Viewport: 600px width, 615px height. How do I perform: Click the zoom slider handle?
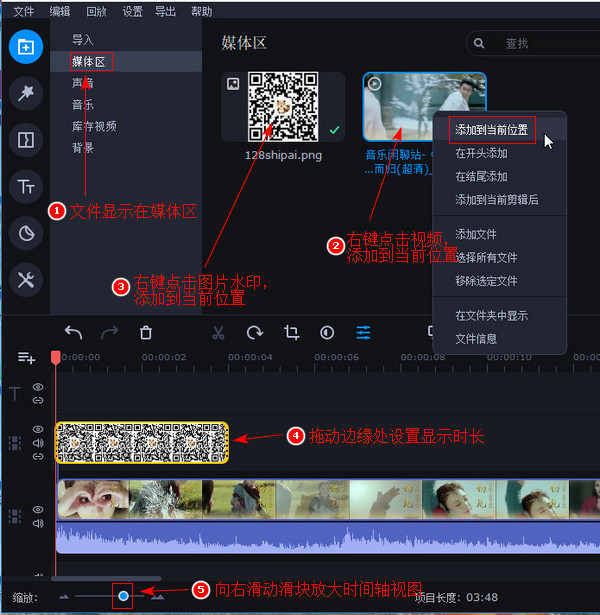point(123,596)
